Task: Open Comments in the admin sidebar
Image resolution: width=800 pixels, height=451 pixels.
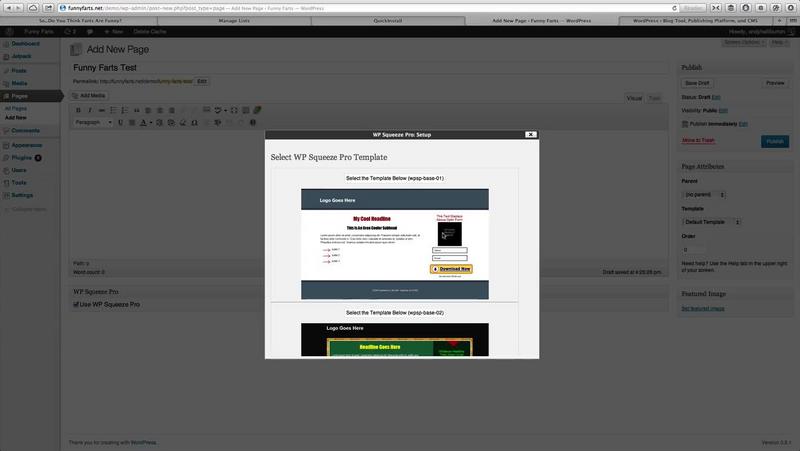Action: pos(25,131)
